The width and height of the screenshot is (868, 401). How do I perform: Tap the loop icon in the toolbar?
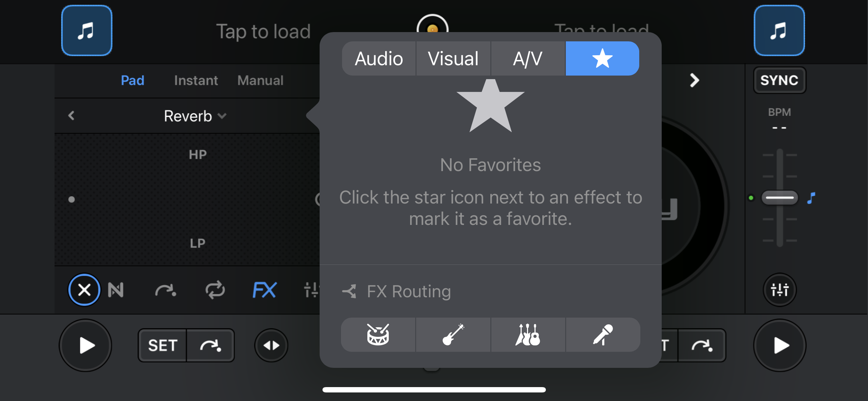(x=215, y=289)
